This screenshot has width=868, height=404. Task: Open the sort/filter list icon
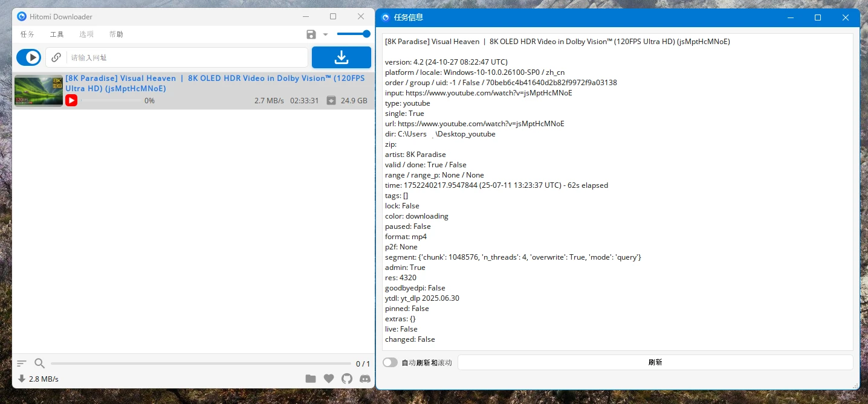point(22,364)
